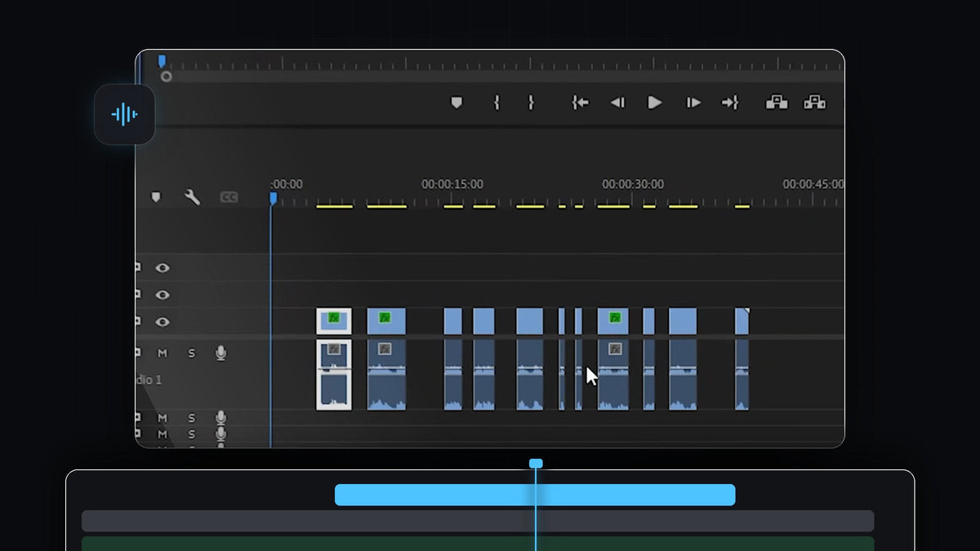Viewport: 980px width, 551px height.
Task: Solo the second audio track below Audio 1
Action: (192, 418)
